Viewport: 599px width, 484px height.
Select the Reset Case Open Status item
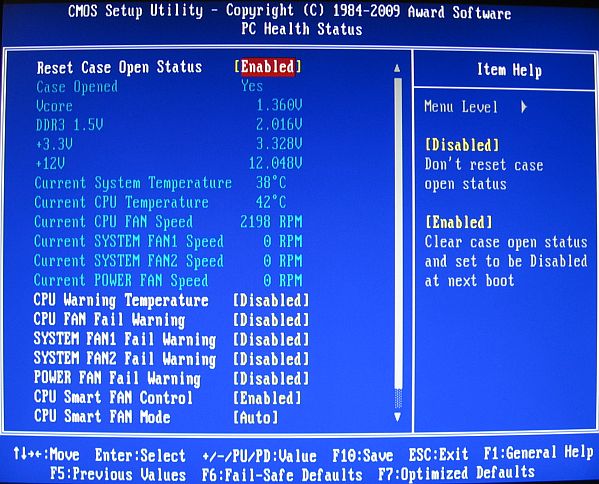[119, 68]
